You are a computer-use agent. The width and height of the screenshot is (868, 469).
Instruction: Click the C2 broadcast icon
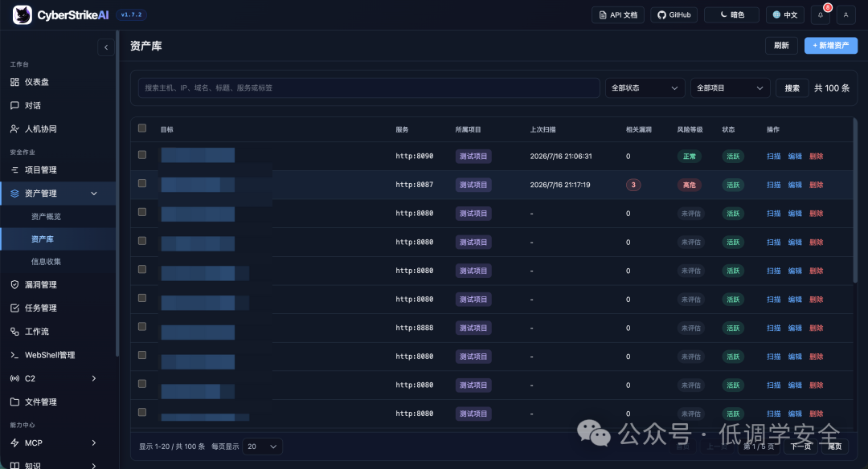tap(15, 378)
